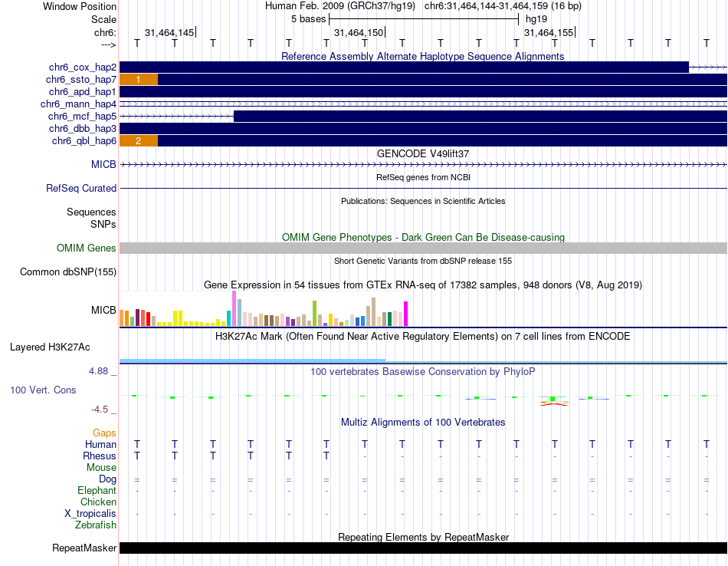
Task: Click the chr6:31,464,144-31,464,159 position text
Action: point(503,6)
